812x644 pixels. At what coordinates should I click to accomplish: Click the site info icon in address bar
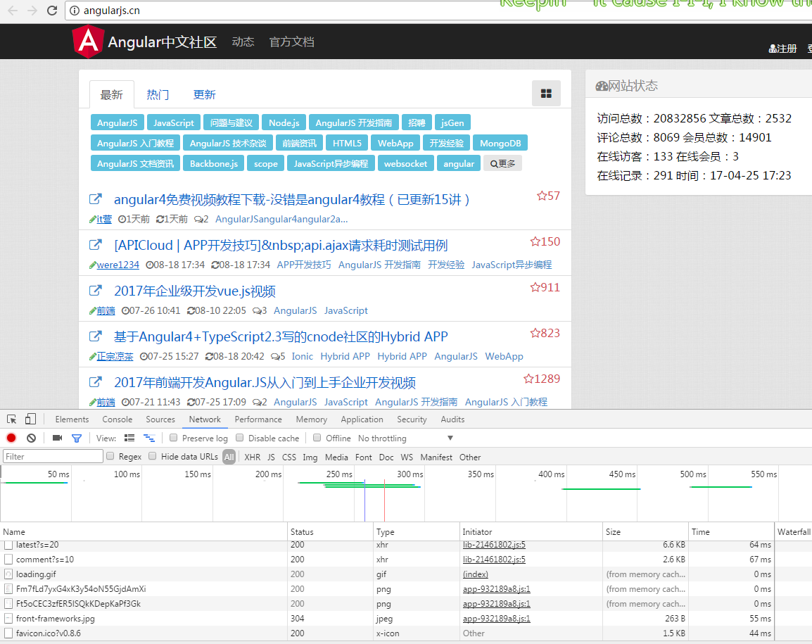pyautogui.click(x=75, y=11)
